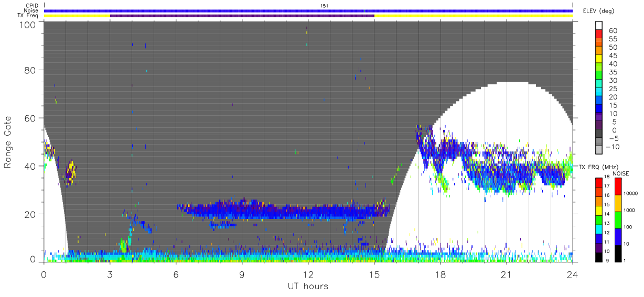The image size is (644, 297).
Task: Click the NOISE colorbar label 1
Action: 625,260
